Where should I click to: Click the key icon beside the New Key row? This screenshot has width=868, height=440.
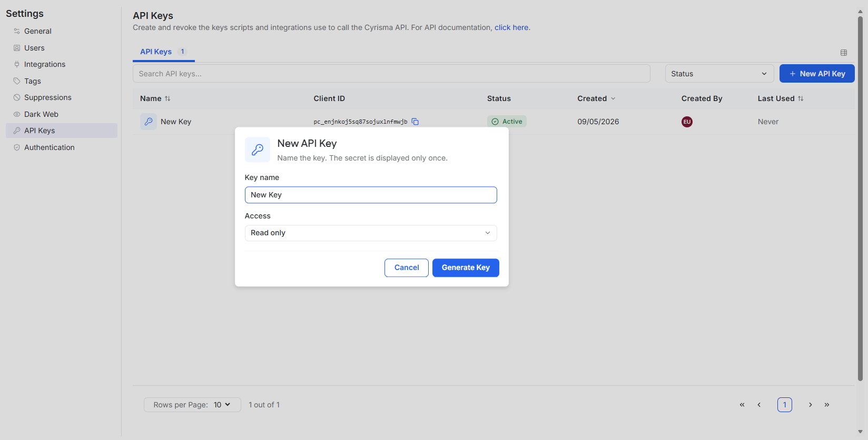click(149, 122)
